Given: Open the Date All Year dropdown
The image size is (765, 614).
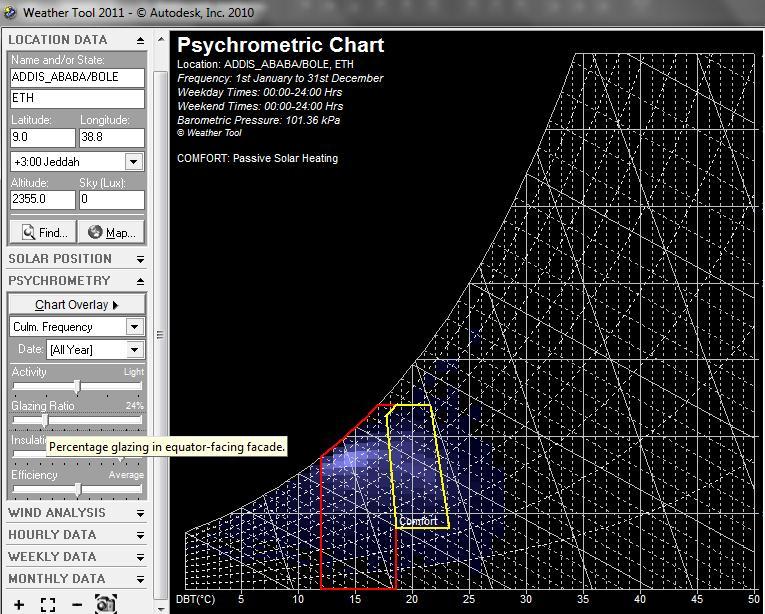Looking at the screenshot, I should [135, 349].
